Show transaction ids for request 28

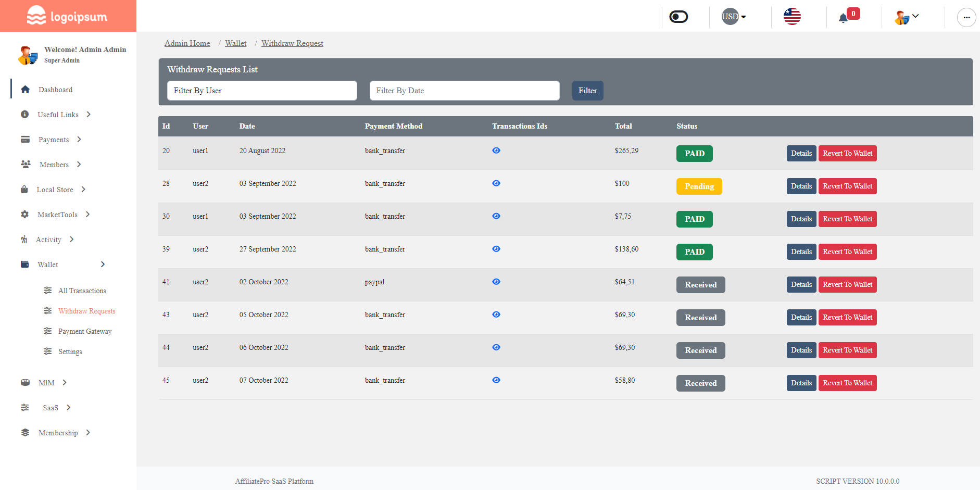[x=496, y=183]
